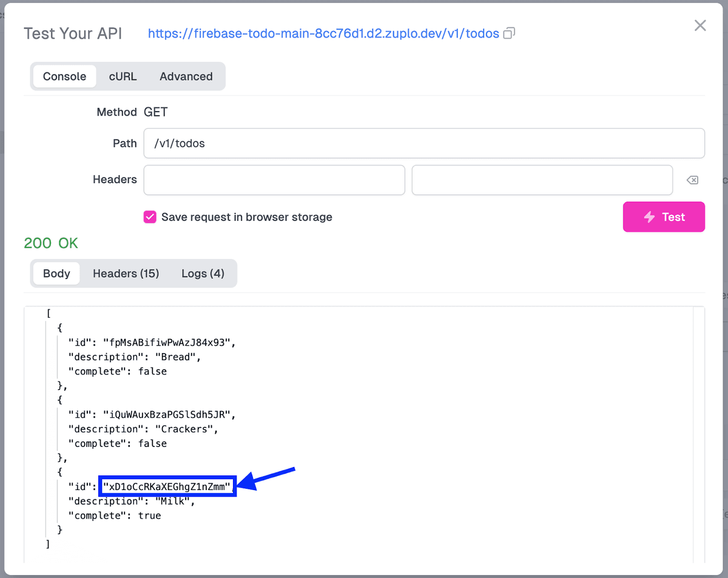Viewport: 728px width, 578px height.
Task: Click the X to close the Test Your API dialog
Action: [x=700, y=25]
